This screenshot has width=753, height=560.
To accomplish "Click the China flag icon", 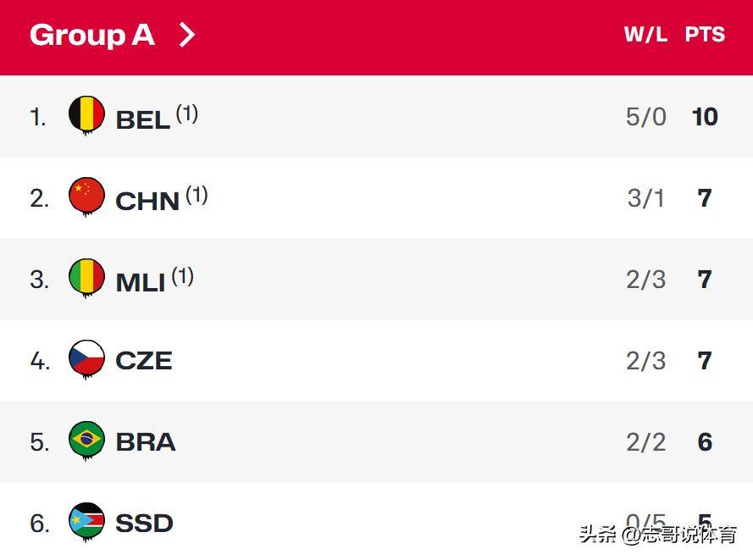I will coord(86,197).
